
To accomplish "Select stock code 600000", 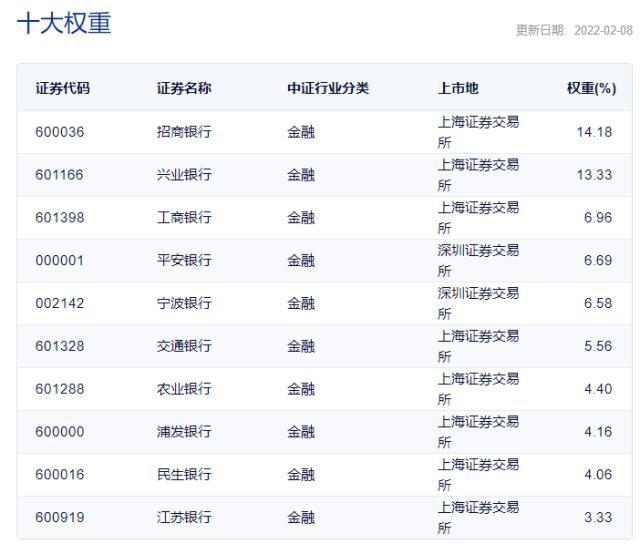I will pyautogui.click(x=60, y=431).
